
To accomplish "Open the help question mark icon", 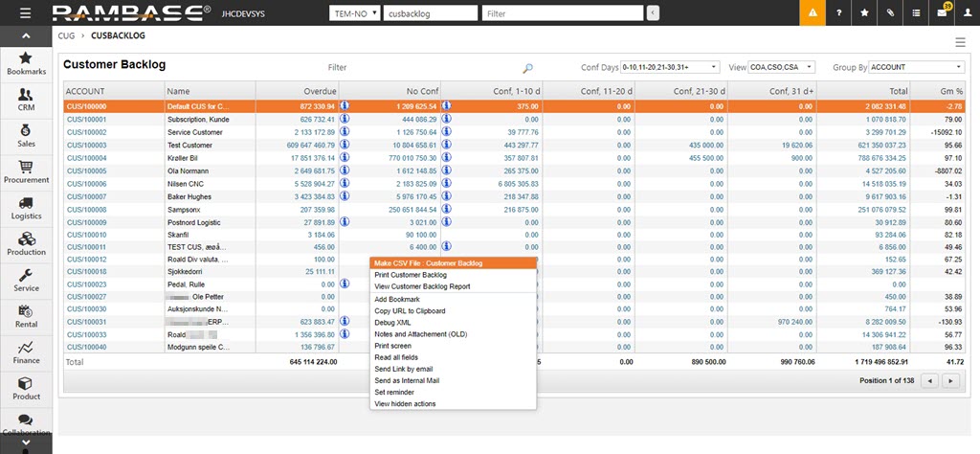I will pyautogui.click(x=839, y=13).
